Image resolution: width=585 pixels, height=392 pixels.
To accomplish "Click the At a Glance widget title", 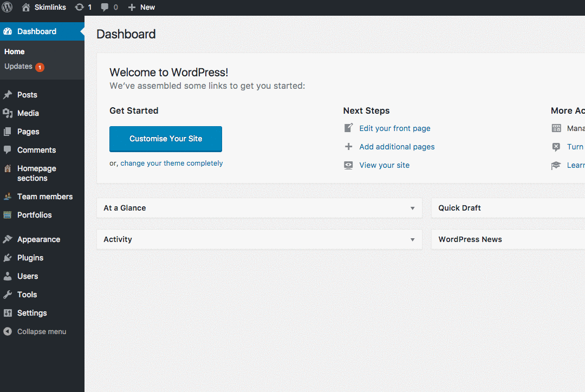I will 125,208.
